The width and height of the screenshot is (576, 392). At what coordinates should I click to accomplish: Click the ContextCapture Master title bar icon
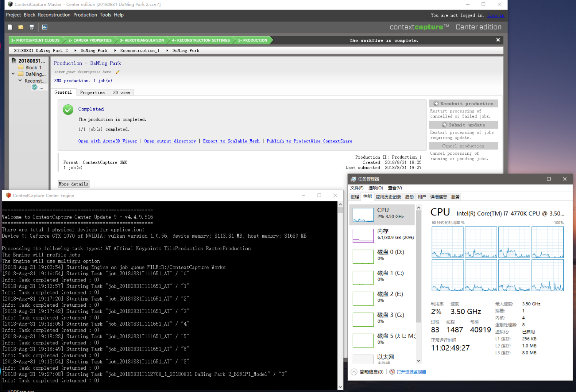click(x=10, y=4)
